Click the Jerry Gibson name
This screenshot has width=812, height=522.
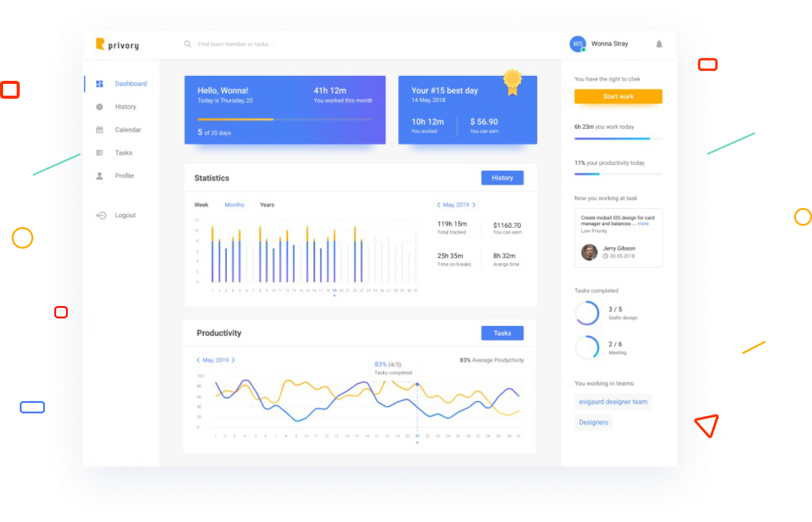[x=619, y=248]
